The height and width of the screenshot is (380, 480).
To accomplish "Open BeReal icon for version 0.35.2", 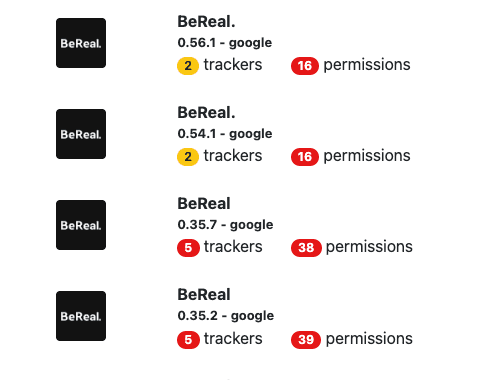I will 81,316.
